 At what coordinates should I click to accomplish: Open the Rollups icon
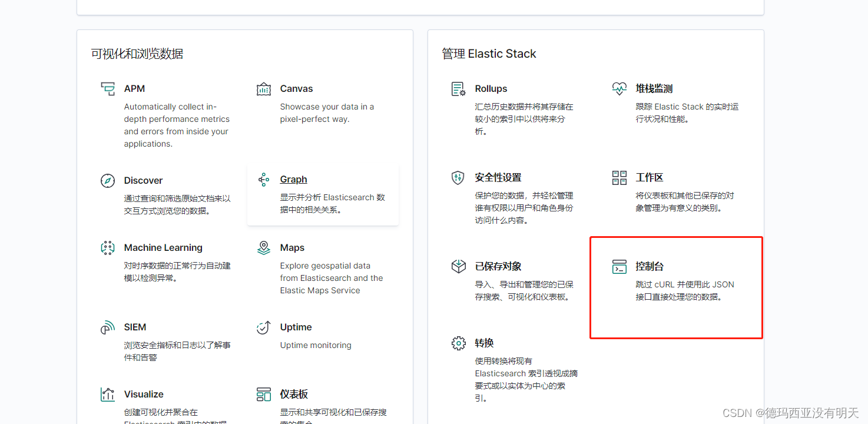pyautogui.click(x=458, y=89)
